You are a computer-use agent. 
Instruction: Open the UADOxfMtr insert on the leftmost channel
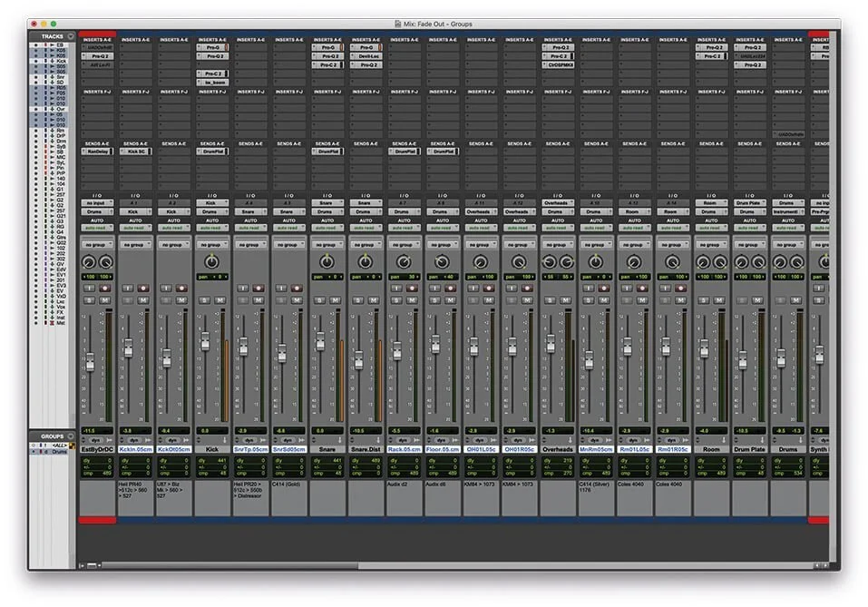point(97,47)
